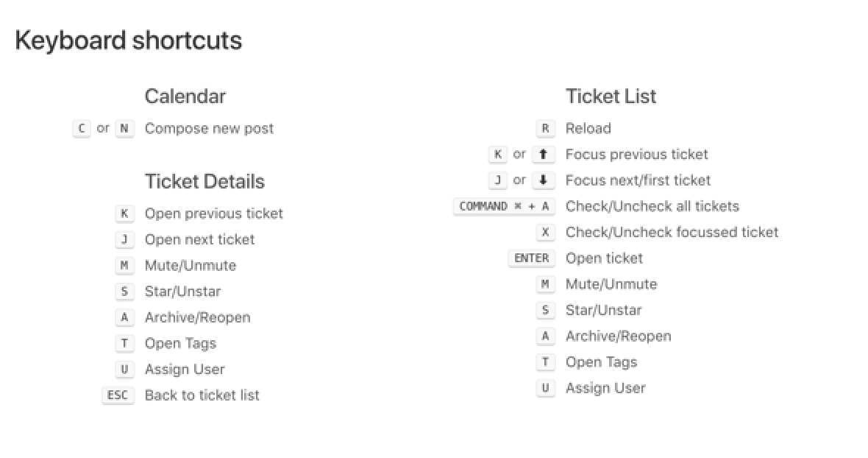Click the Keyboard shortcuts title
The image size is (868, 458).
pos(129,40)
